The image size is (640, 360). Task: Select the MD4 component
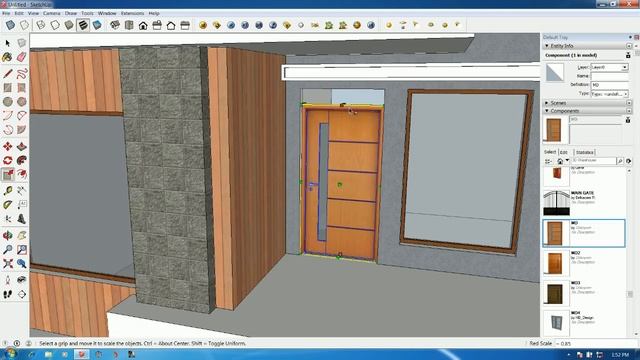(584, 323)
